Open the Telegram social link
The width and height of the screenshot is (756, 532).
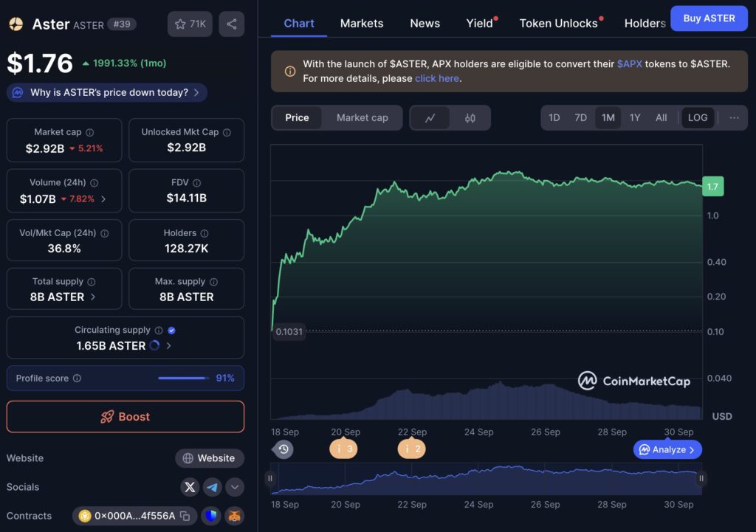pyautogui.click(x=212, y=487)
